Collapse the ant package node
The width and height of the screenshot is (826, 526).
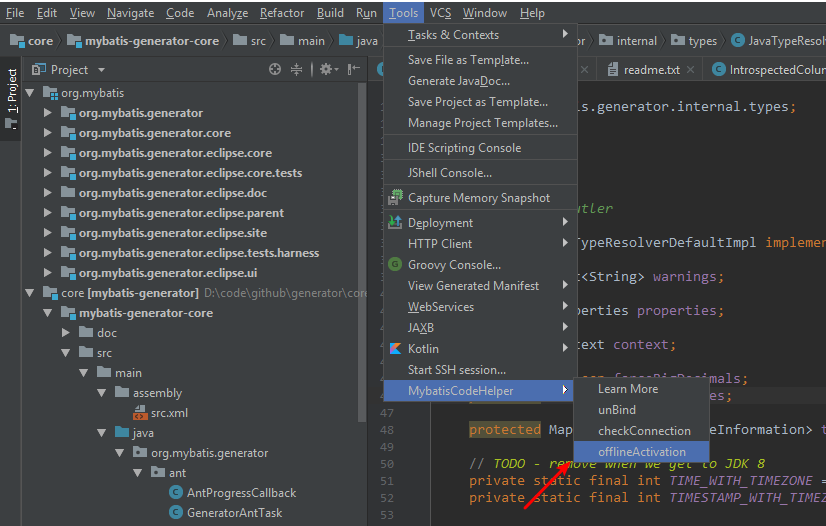[137, 473]
